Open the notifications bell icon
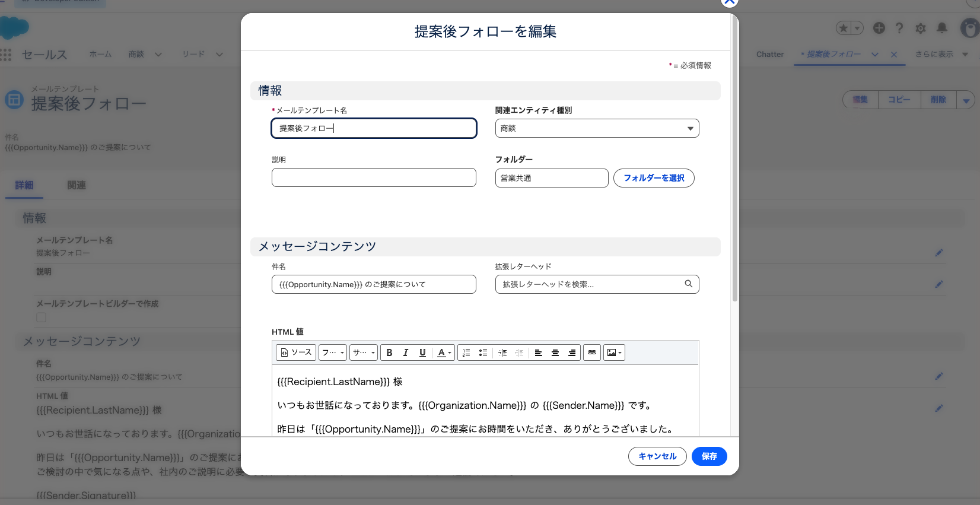980x505 pixels. tap(942, 28)
